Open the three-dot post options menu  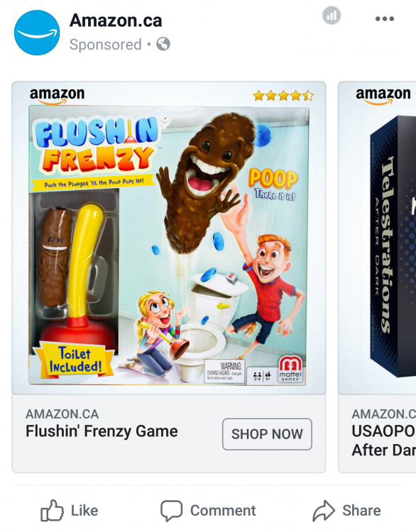[385, 19]
